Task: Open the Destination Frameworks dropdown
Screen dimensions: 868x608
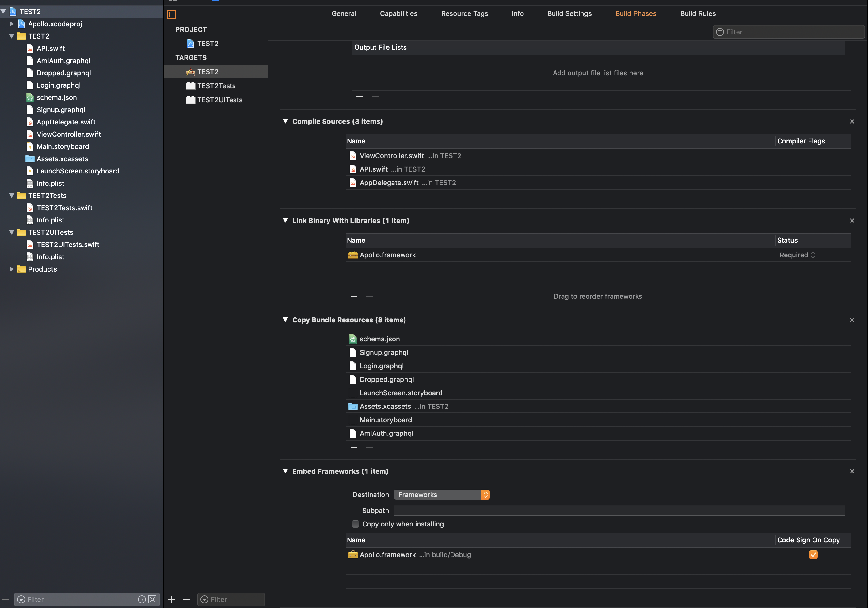Action: (442, 495)
